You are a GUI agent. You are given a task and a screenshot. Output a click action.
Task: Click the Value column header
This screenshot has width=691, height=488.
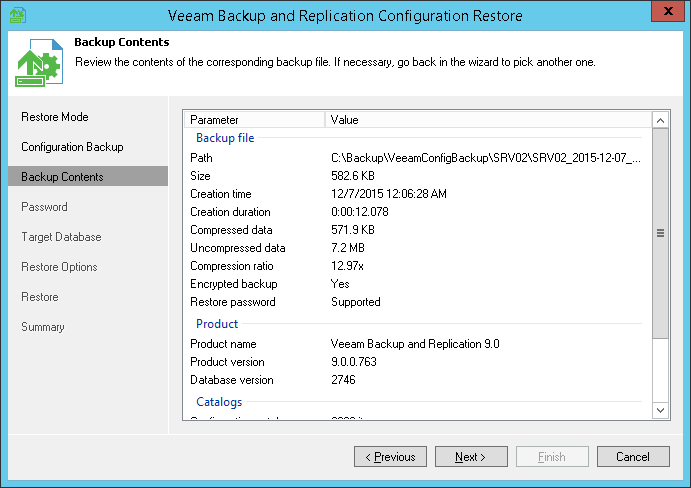pos(488,120)
